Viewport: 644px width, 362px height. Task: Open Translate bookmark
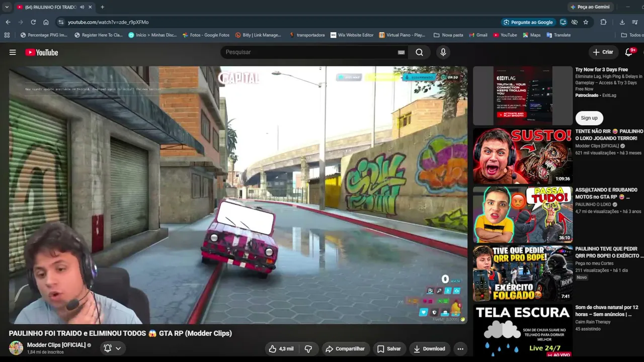click(558, 35)
